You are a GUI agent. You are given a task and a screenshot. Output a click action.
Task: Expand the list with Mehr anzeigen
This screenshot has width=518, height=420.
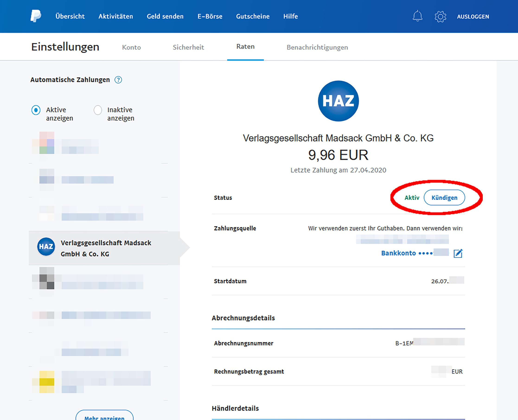(x=104, y=417)
